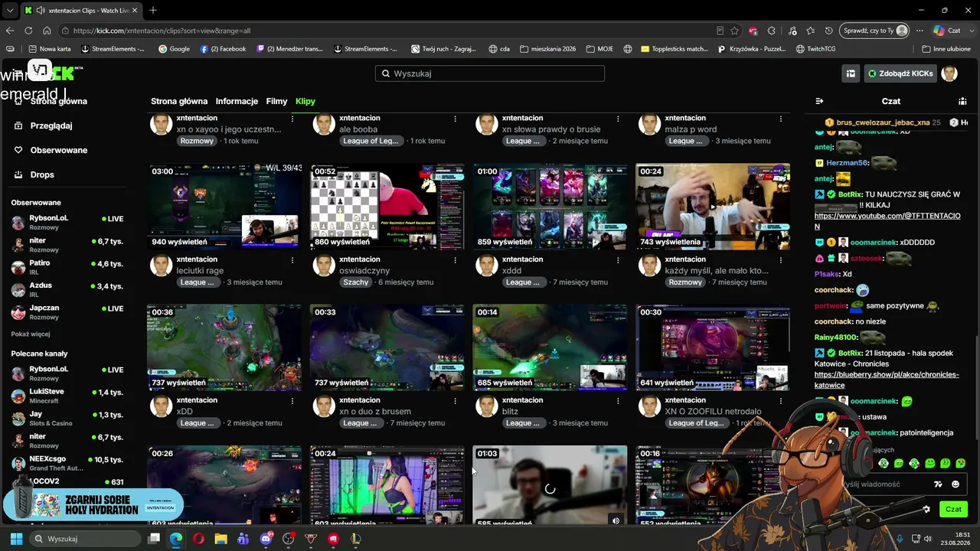The width and height of the screenshot is (980, 551).
Task: Go to the browser home page
Action: [x=47, y=31]
